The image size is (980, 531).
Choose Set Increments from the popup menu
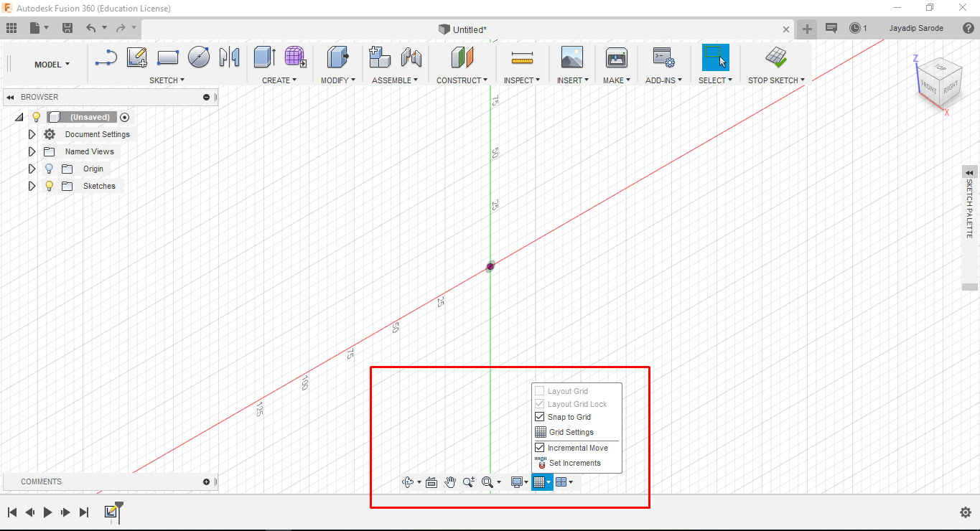pyautogui.click(x=576, y=463)
